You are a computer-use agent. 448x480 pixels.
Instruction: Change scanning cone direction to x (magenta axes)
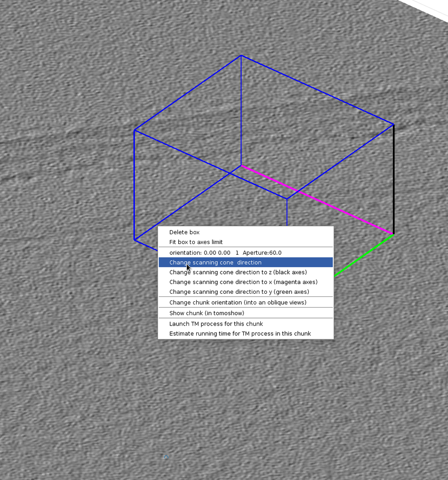pos(243,282)
